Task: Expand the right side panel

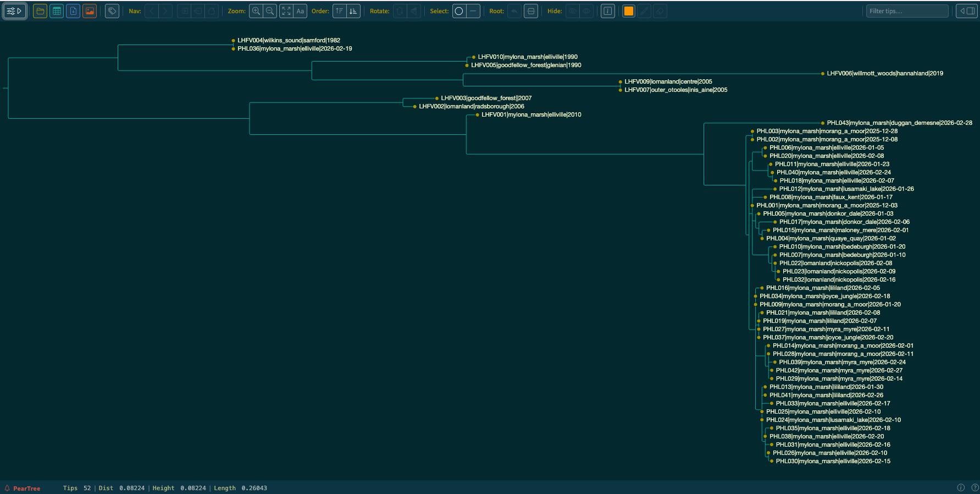Action: pyautogui.click(x=966, y=11)
